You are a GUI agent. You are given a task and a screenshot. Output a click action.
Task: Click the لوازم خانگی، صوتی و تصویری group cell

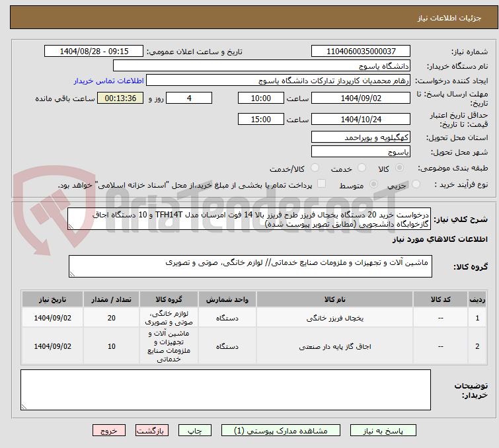pos(169,318)
